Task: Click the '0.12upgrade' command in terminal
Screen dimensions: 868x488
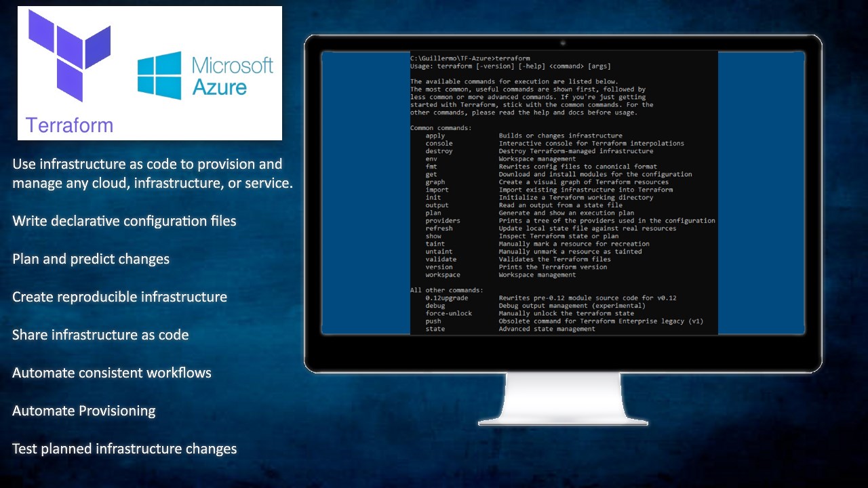Action: (447, 298)
